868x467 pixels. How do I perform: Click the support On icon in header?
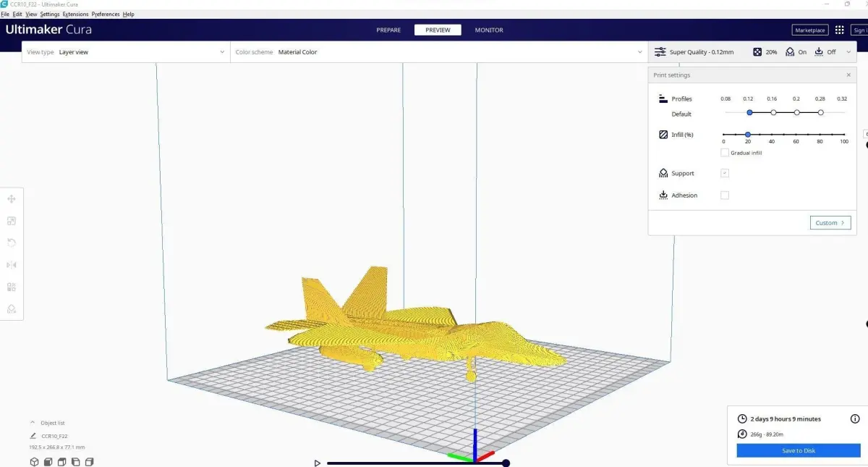click(790, 52)
